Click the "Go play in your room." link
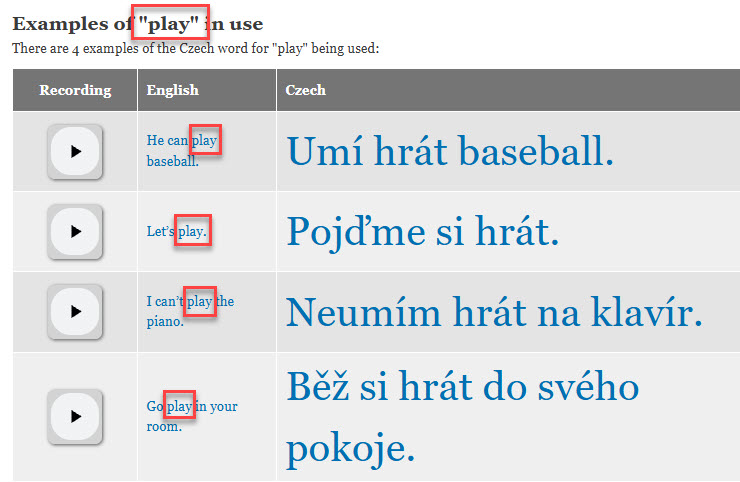Screen dimensions: 740x482 click(x=191, y=416)
